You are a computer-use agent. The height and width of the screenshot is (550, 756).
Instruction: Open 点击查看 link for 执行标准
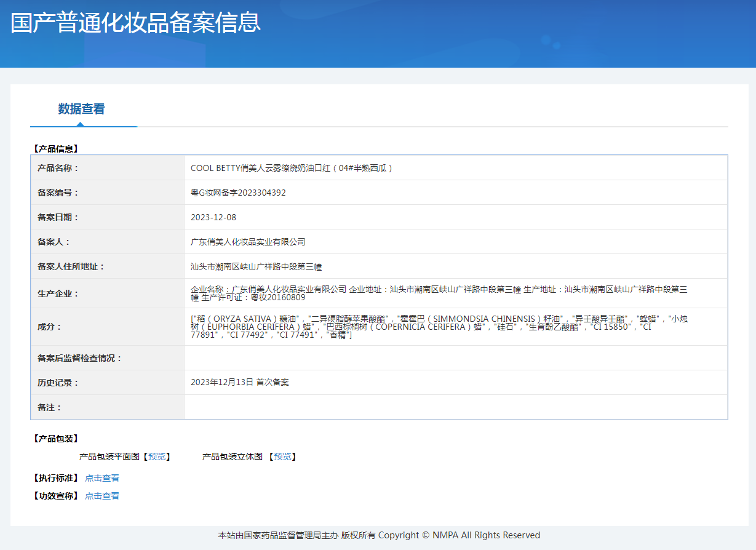102,478
